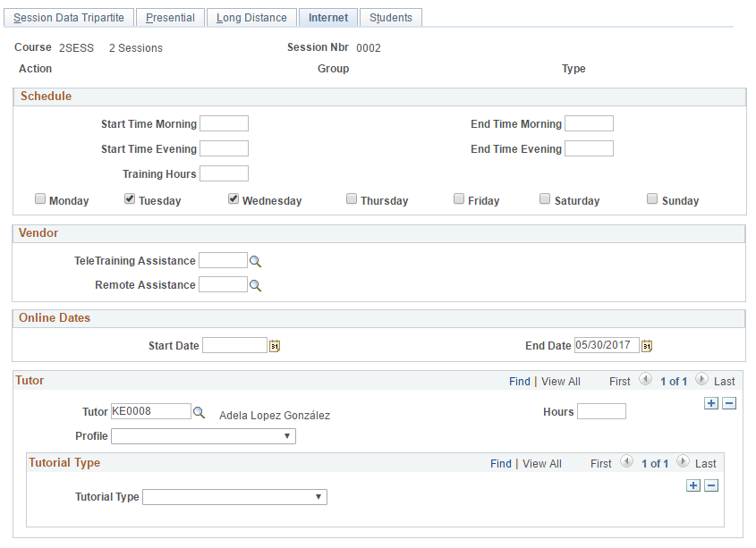Viewport: 756px width, 548px height.
Task: Click View All in Tutorial Type
Action: 542,464
